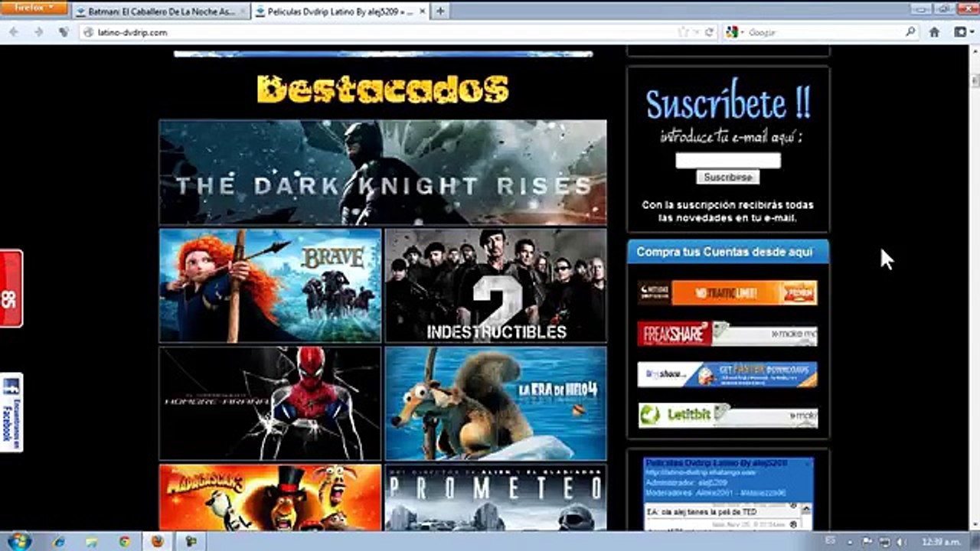Switch to Firefox in the taskbar
980x551 pixels.
tap(158, 541)
